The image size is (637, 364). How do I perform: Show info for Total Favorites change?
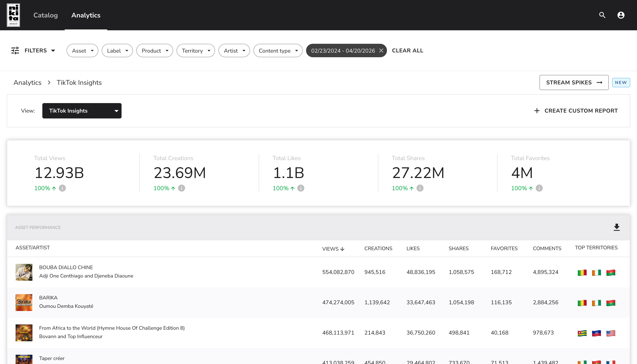click(x=539, y=188)
